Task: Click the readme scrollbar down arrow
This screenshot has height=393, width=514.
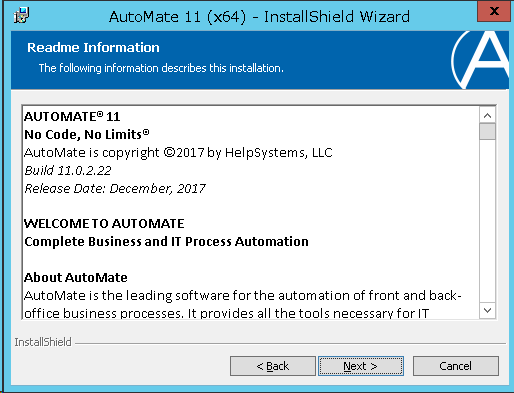Action: pos(487,311)
